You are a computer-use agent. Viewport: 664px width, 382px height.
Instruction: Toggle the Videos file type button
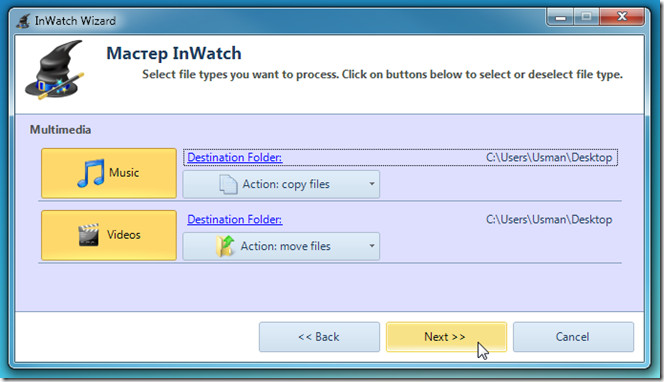point(109,235)
